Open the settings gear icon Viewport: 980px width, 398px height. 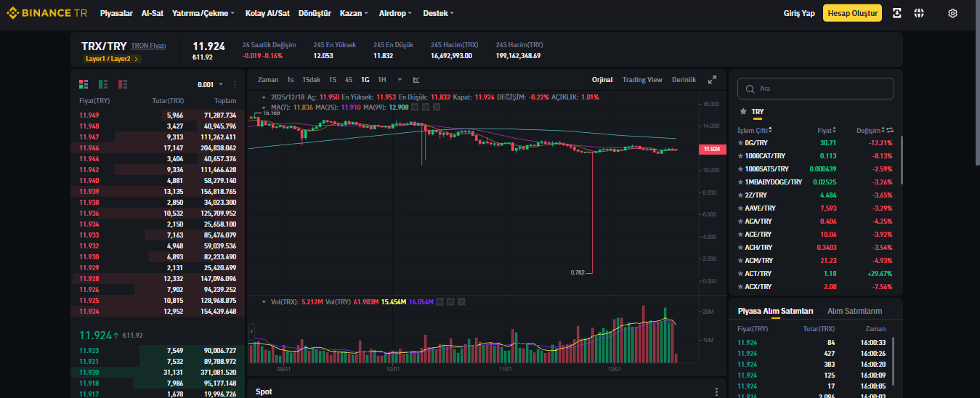pos(952,13)
